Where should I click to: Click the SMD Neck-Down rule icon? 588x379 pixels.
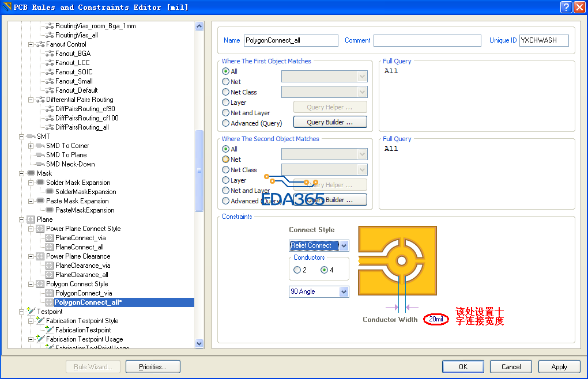tap(40, 164)
